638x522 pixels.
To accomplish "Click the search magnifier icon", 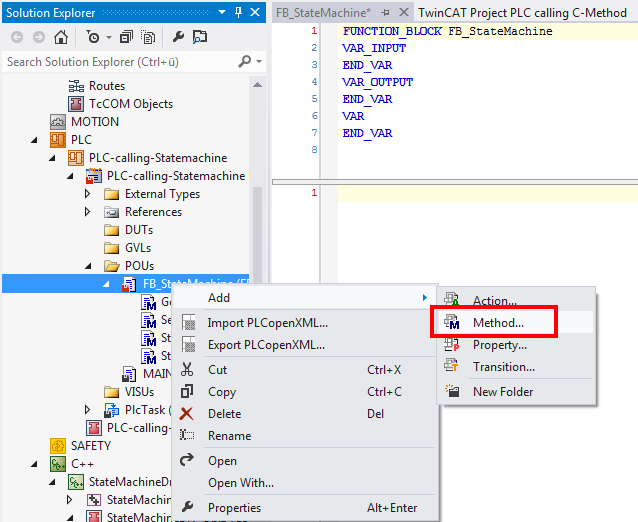I will click(245, 61).
